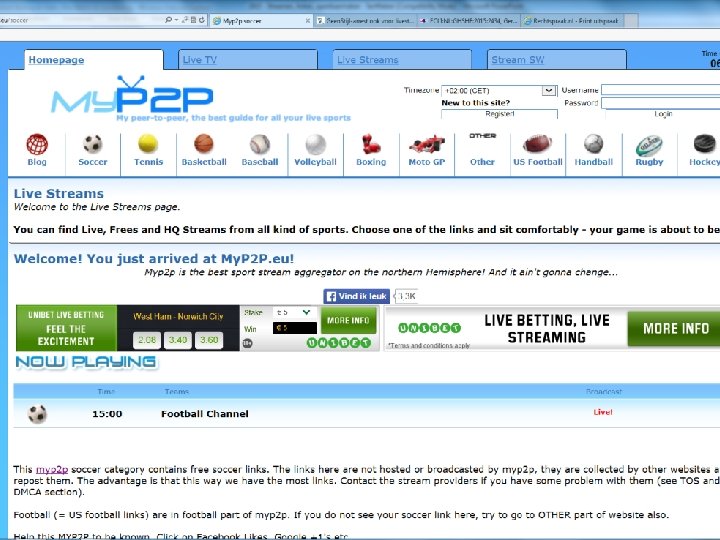Choose the Tennis ball category icon
720x540 pixels.
pyautogui.click(x=148, y=144)
